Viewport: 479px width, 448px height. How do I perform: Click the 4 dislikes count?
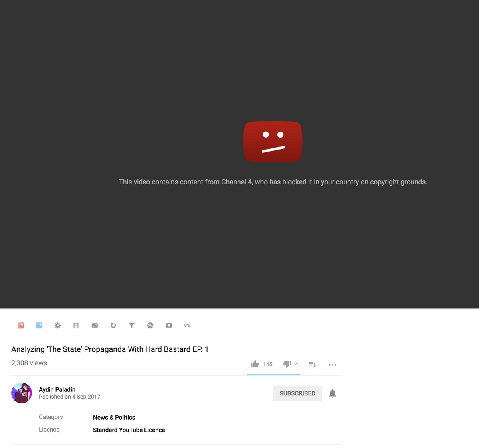pyautogui.click(x=297, y=364)
